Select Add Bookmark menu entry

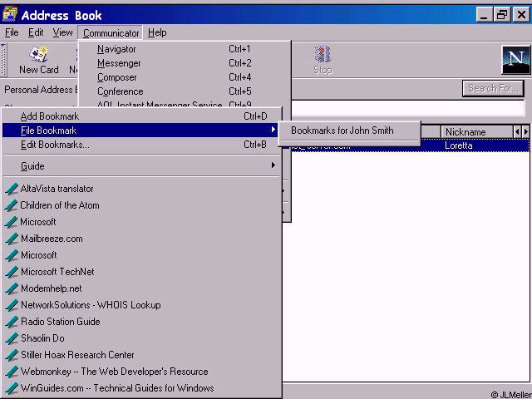pyautogui.click(x=141, y=116)
